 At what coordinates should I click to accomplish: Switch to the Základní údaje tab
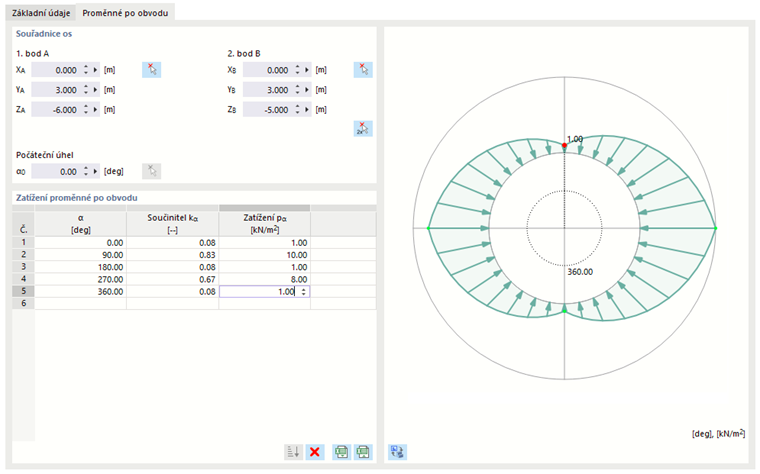(41, 13)
